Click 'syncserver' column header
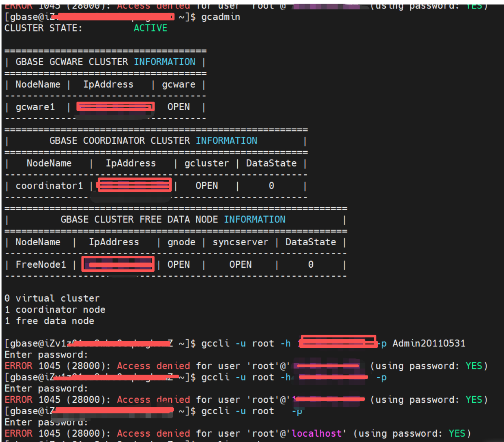Screen dimensions: 504x442 [241, 242]
